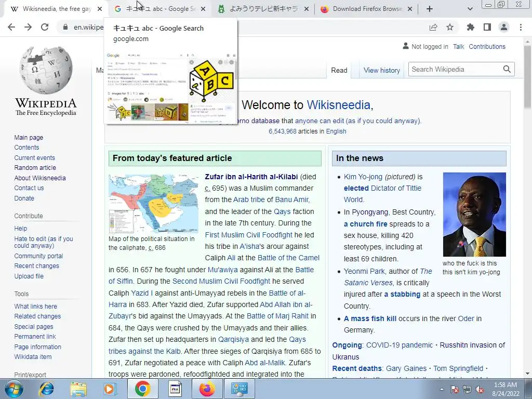Viewport: 532px width, 399px height.
Task: Open Contents in sidebar
Action: (x=26, y=147)
